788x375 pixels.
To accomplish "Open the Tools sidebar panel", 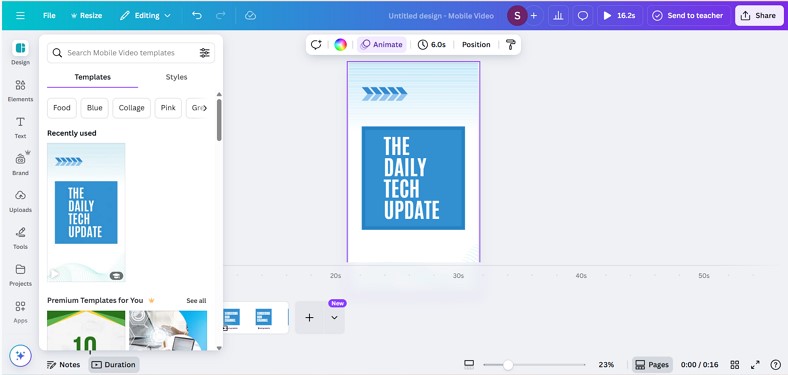I will 20,238.
